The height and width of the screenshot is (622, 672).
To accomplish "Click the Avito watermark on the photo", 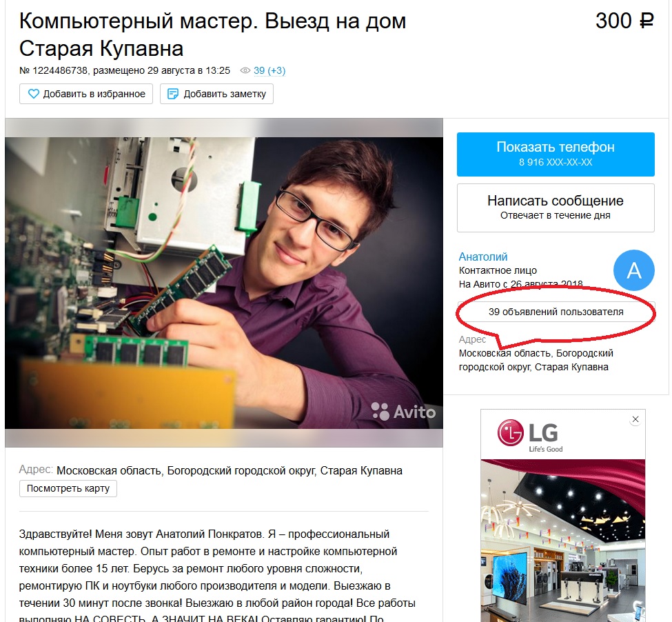I will pyautogui.click(x=403, y=412).
